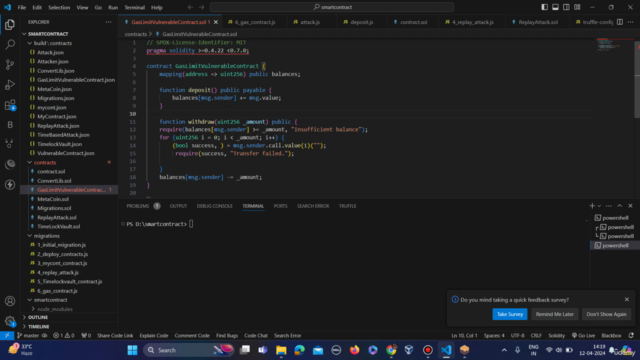Split the editor to the right

(x=620, y=22)
